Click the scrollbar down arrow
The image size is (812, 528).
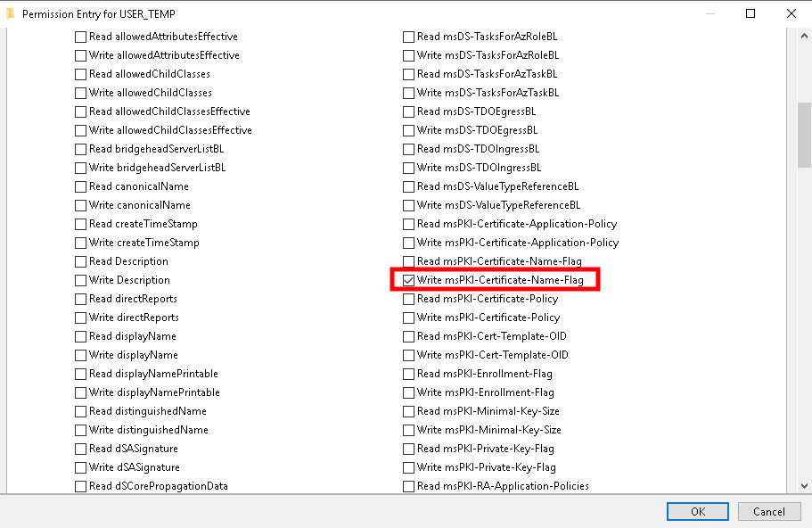[804, 485]
